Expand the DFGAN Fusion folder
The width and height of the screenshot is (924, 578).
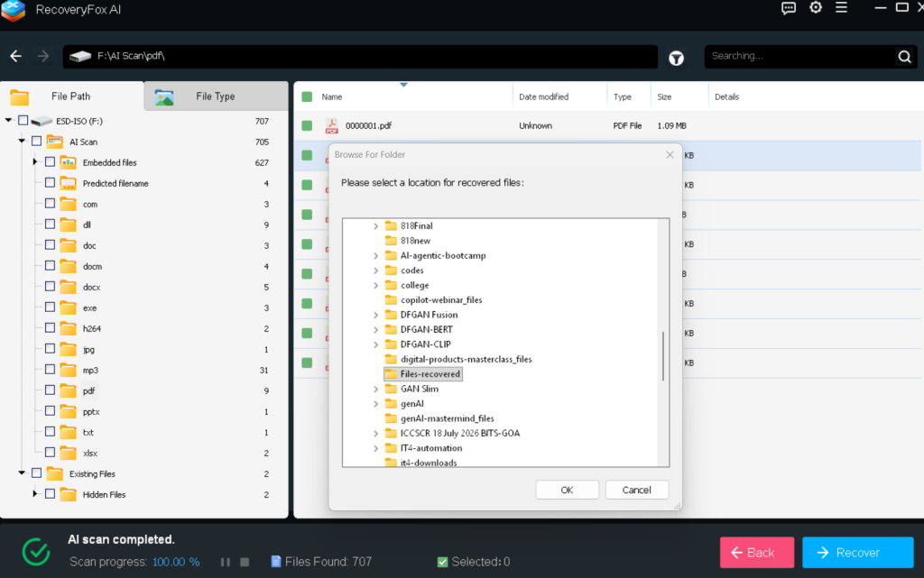pyautogui.click(x=375, y=315)
